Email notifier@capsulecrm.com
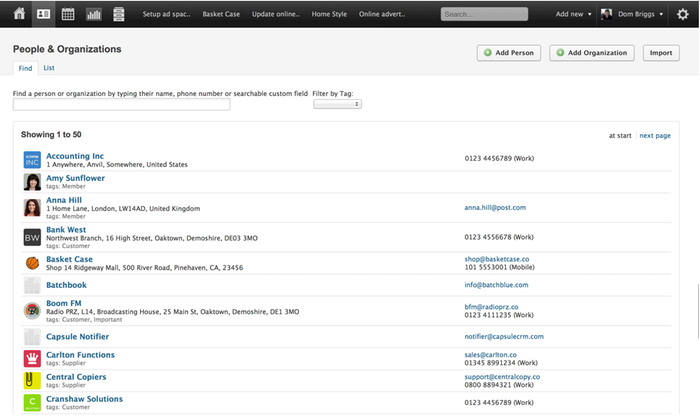The image size is (700, 419). tap(504, 336)
